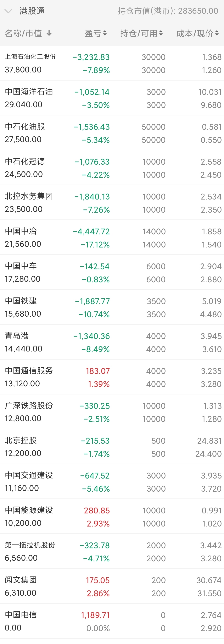Open 阅文集团 stock details
224x644 pixels.
[112, 586]
